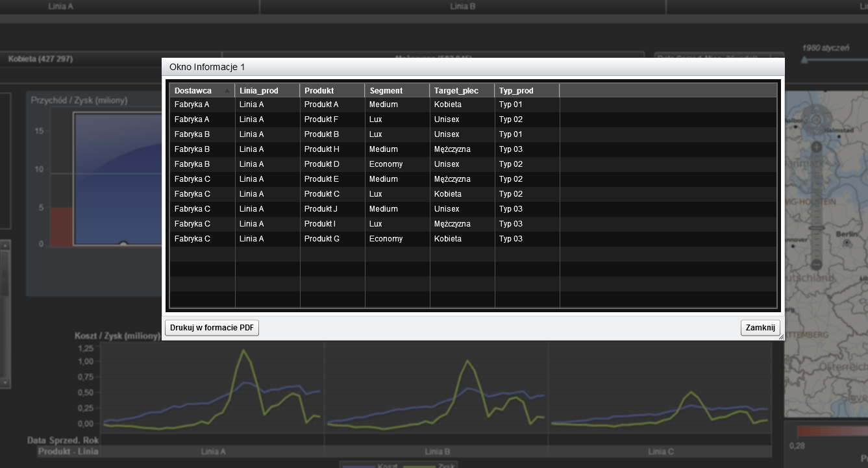Close the dialog with the Zamknij button

tap(760, 328)
